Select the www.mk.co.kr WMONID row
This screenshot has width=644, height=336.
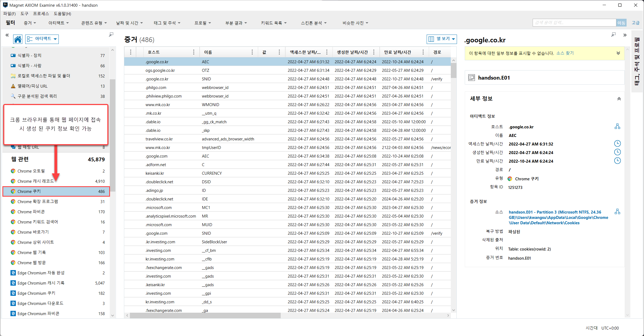tap(287, 104)
